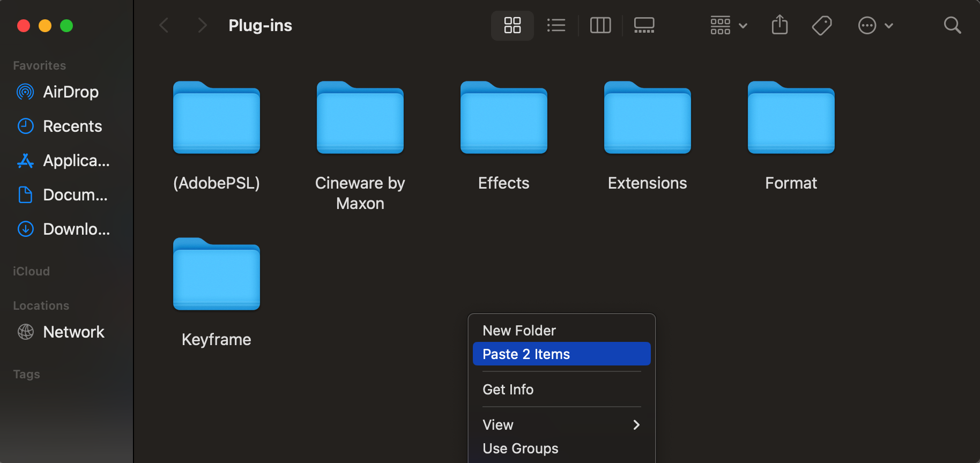Screen dimensions: 980x463
Task: Select Network under Locations
Action: coord(73,332)
